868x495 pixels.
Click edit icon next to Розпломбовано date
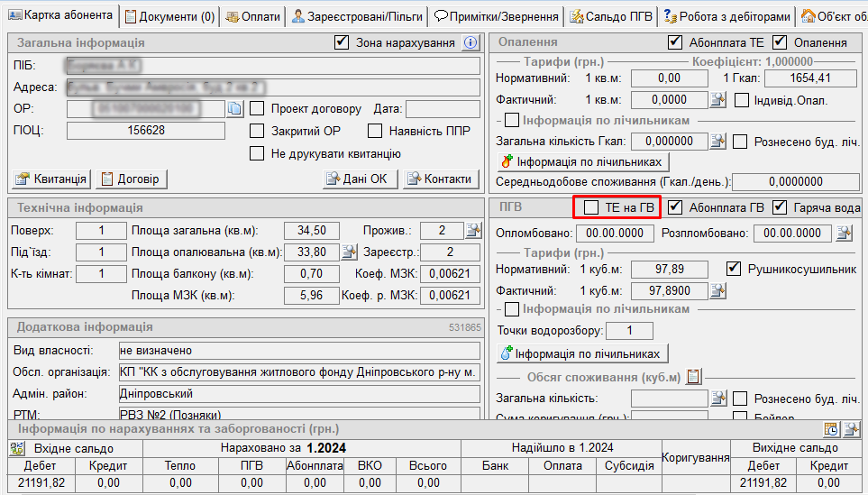pos(844,234)
